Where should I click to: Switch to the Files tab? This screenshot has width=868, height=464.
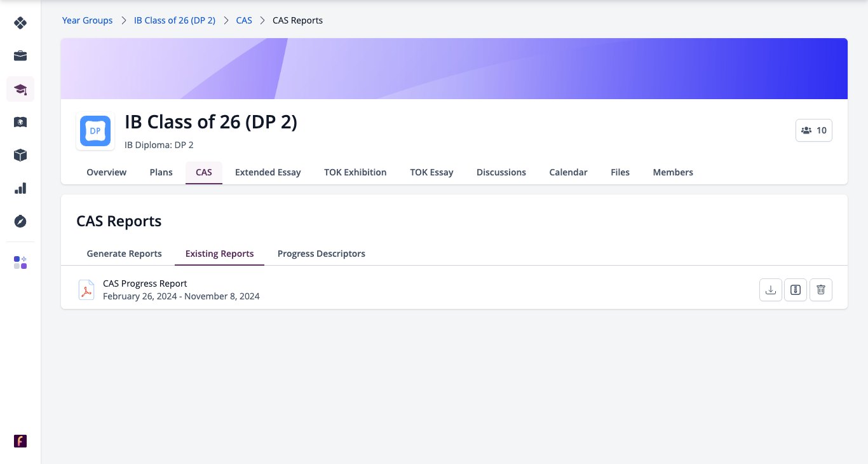[x=620, y=172]
